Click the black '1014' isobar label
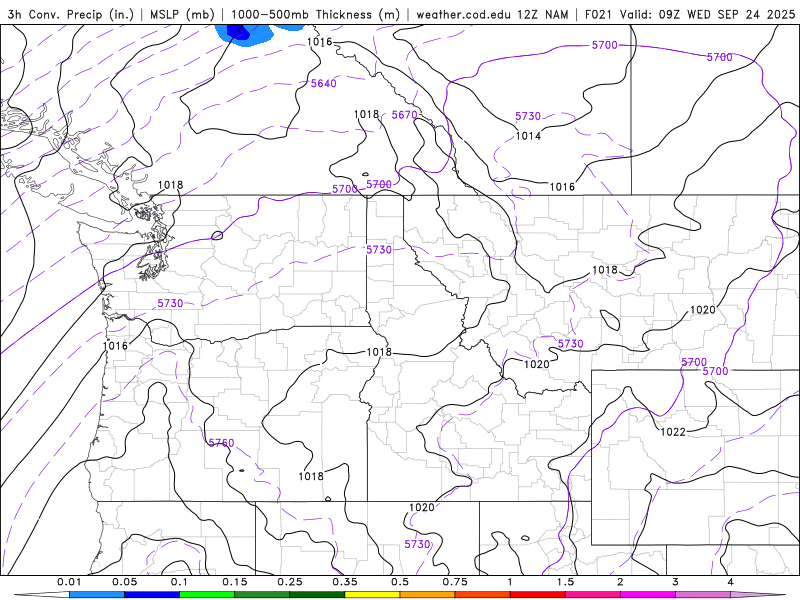The height and width of the screenshot is (600, 800). (528, 136)
